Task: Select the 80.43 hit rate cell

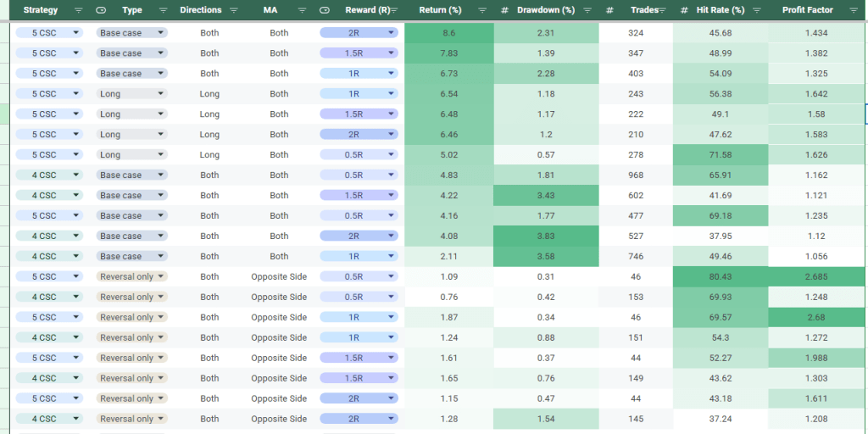Action: point(721,277)
